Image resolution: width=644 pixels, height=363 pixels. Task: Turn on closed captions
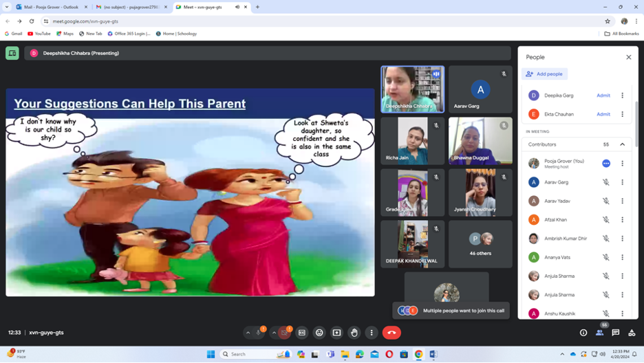[302, 333]
